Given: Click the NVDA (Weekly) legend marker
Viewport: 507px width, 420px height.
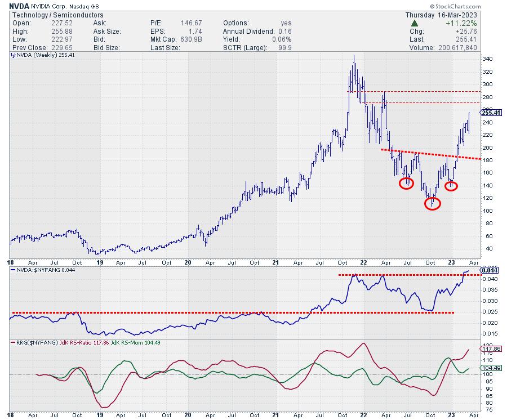Looking at the screenshot, I should point(14,56).
